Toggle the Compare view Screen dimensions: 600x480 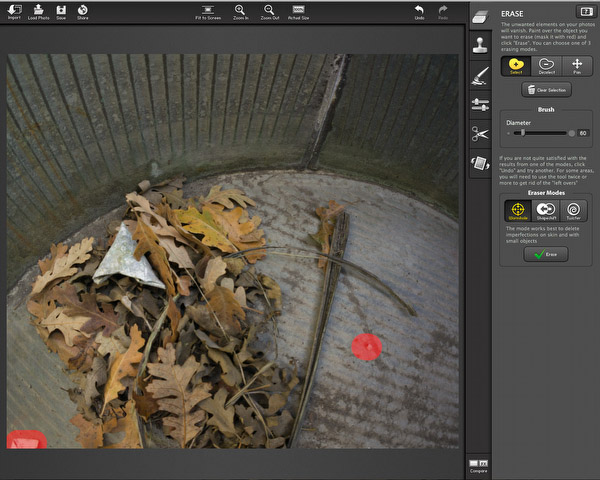(479, 466)
